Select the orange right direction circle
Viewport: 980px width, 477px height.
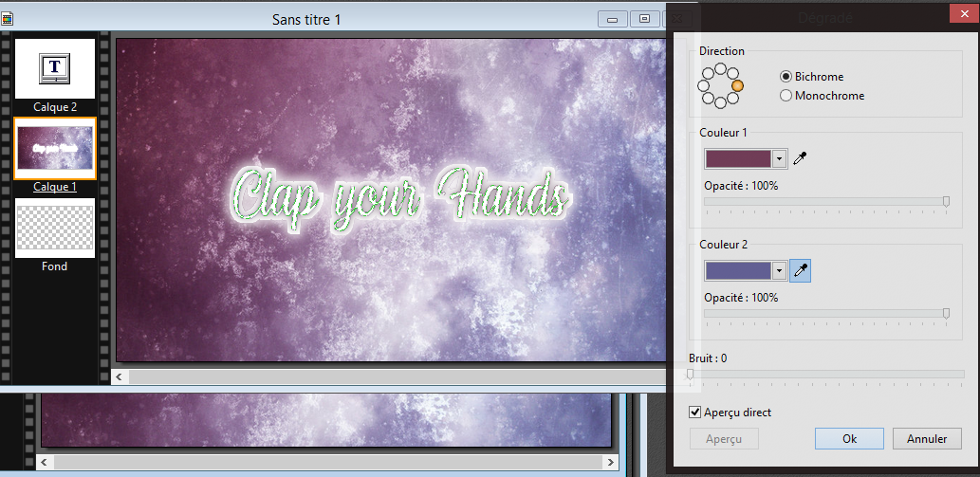coord(737,85)
